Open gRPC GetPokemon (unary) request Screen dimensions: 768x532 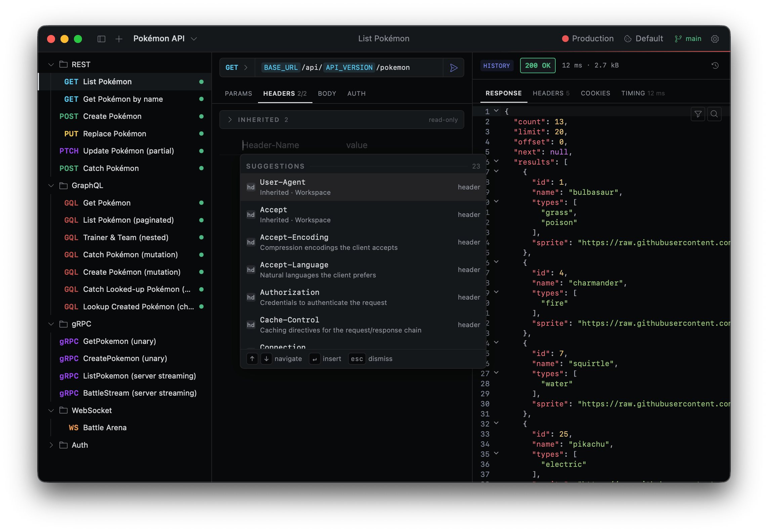(125, 341)
